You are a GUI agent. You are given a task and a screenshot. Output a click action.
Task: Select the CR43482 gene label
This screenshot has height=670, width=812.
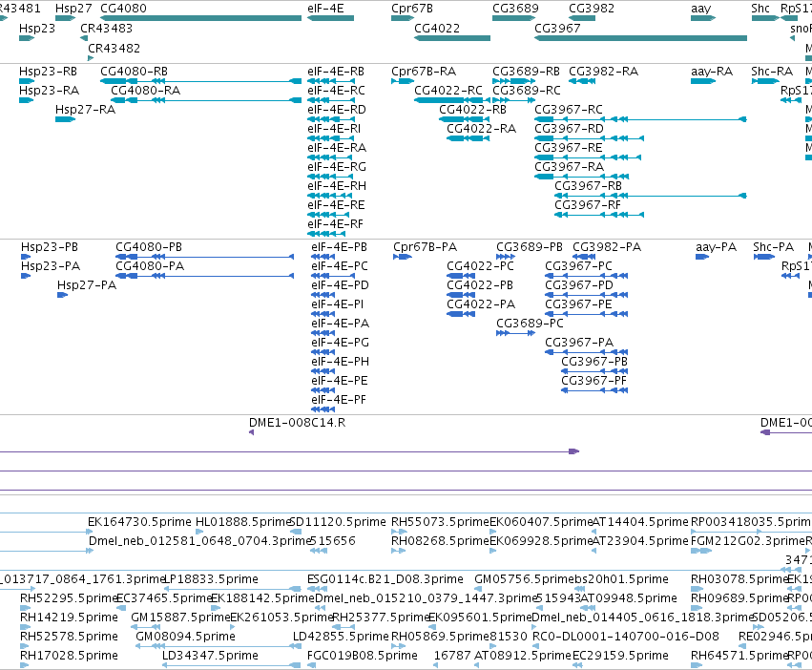click(x=114, y=48)
